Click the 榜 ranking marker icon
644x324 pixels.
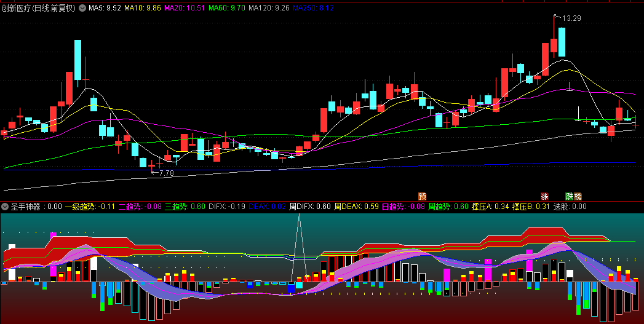578,196
